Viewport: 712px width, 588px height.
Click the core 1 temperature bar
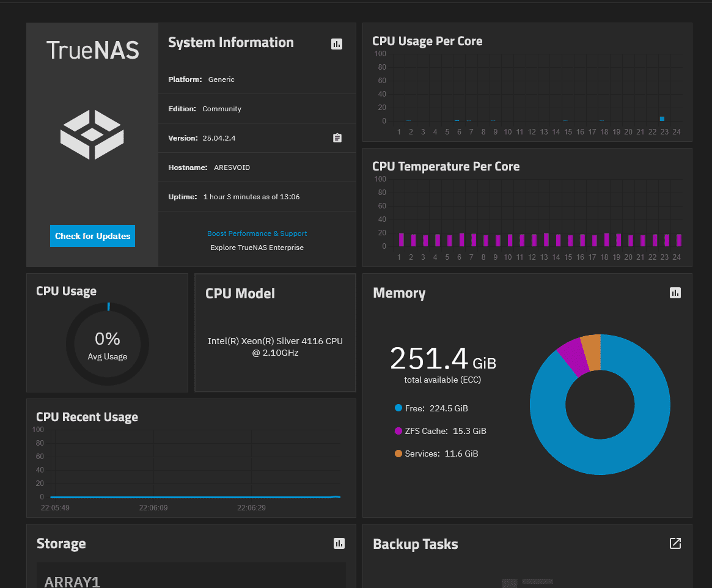point(402,239)
